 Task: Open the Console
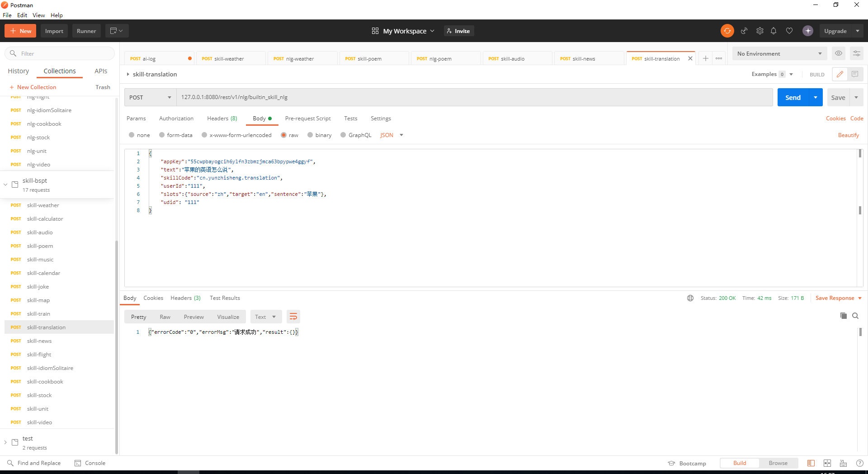tap(90, 463)
